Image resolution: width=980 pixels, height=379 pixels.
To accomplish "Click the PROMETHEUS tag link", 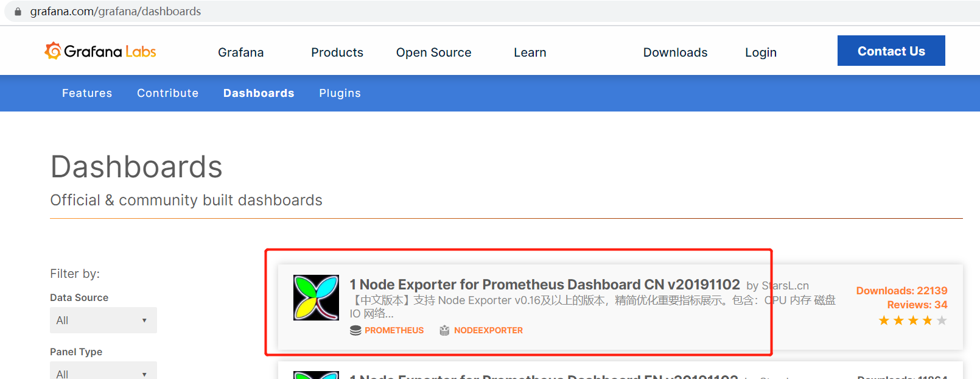I will (394, 330).
